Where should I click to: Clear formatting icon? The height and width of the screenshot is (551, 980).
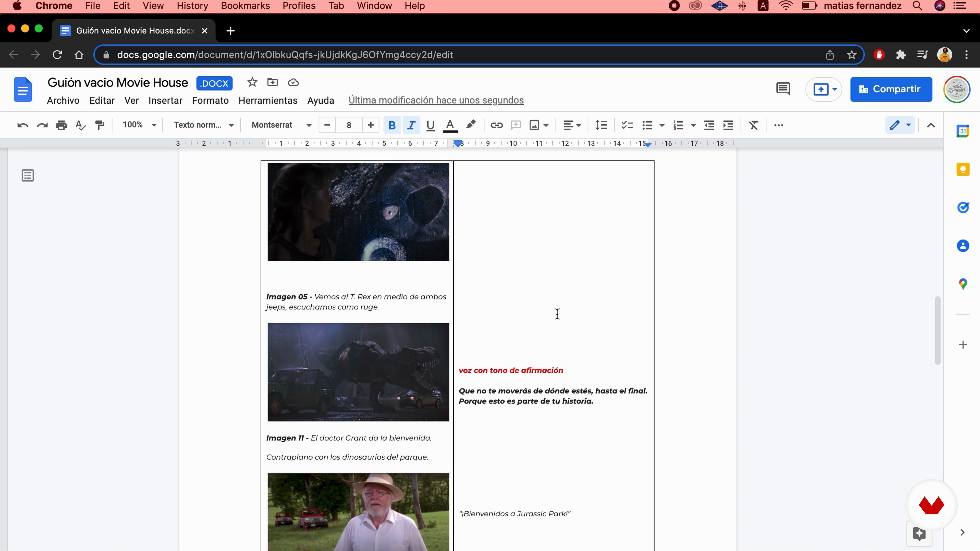[754, 125]
